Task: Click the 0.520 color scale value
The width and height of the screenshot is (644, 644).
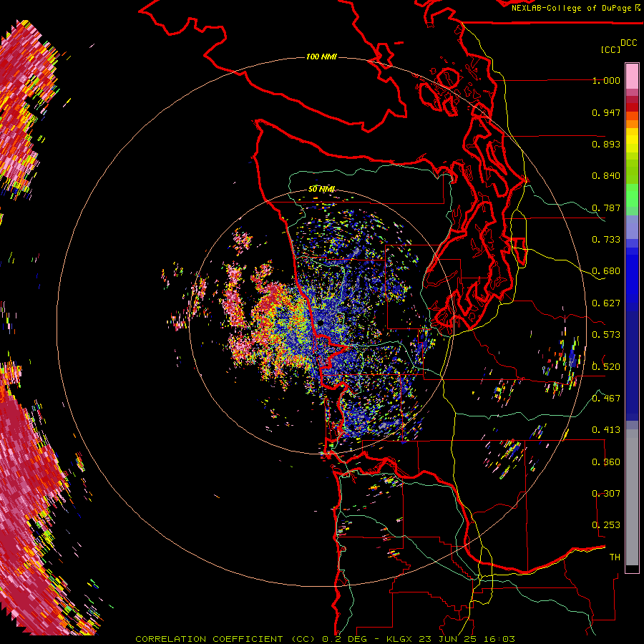Action: 606,366
